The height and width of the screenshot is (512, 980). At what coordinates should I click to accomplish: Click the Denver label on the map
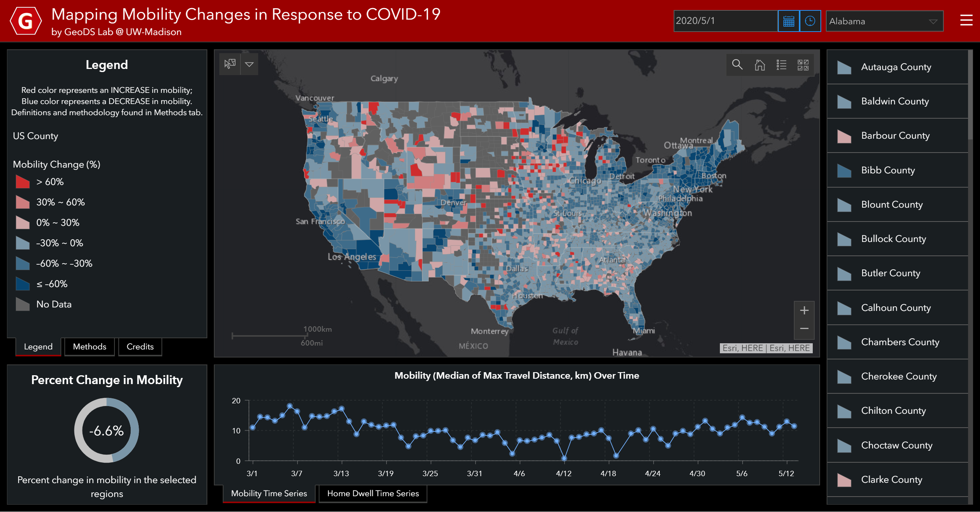coord(453,203)
